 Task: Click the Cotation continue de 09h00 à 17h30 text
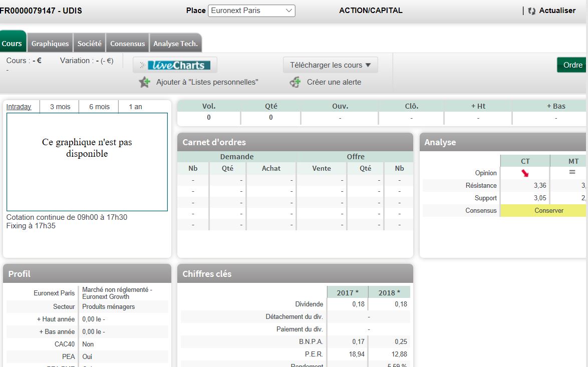[x=67, y=217]
